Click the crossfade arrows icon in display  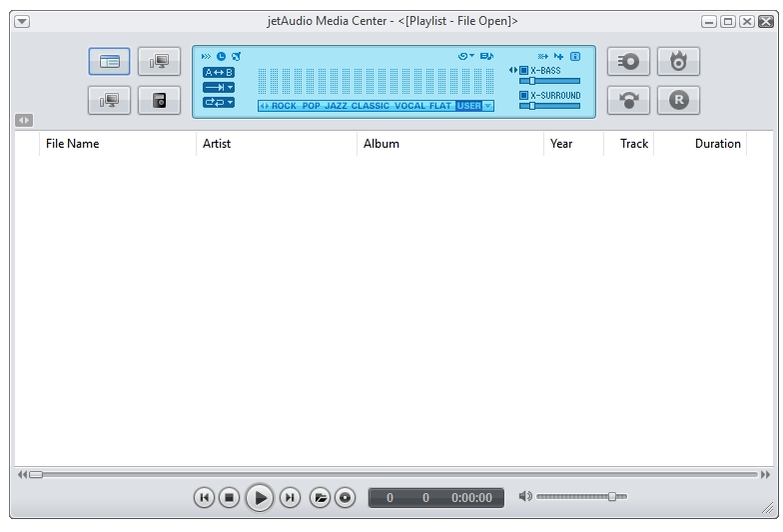(x=543, y=56)
